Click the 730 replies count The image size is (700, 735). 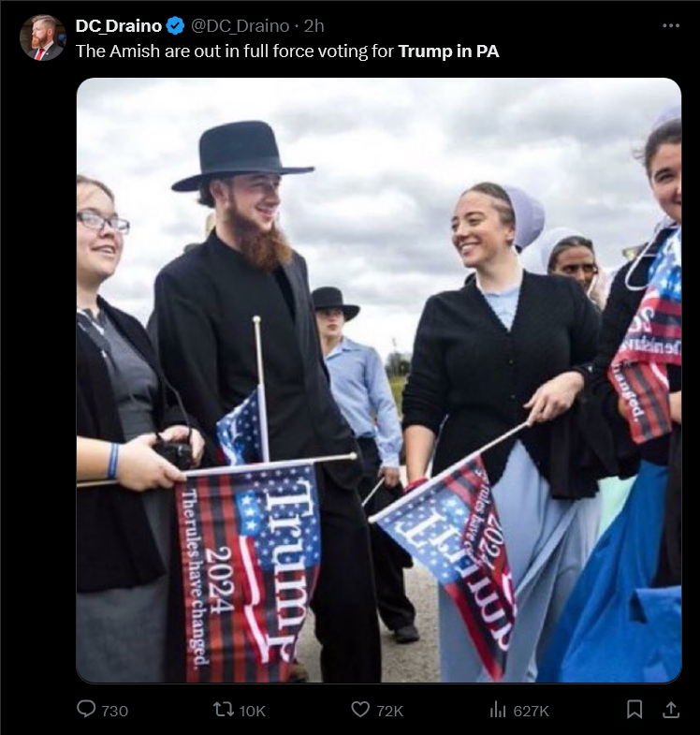pyautogui.click(x=115, y=711)
